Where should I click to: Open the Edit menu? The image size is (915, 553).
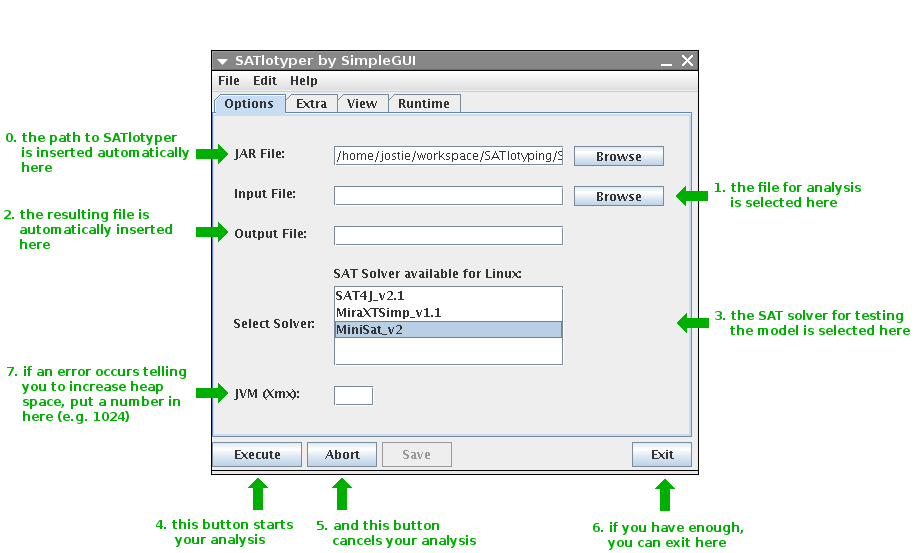(265, 81)
